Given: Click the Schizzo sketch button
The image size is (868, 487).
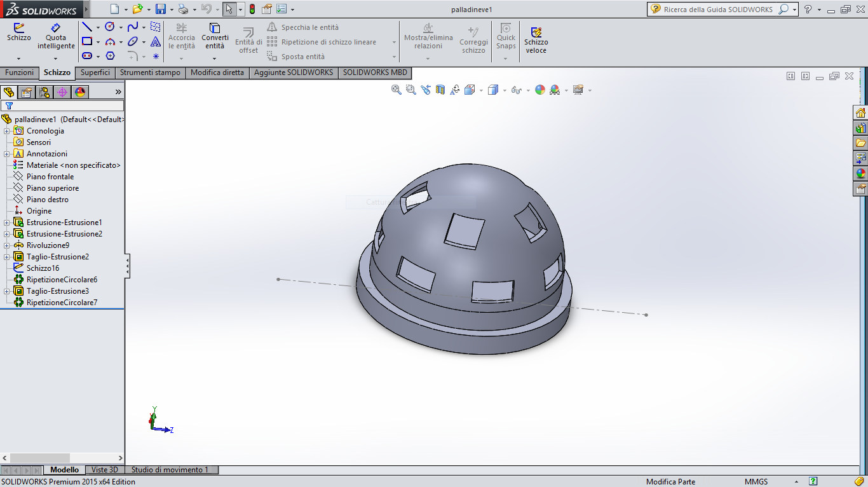Looking at the screenshot, I should coord(19,32).
